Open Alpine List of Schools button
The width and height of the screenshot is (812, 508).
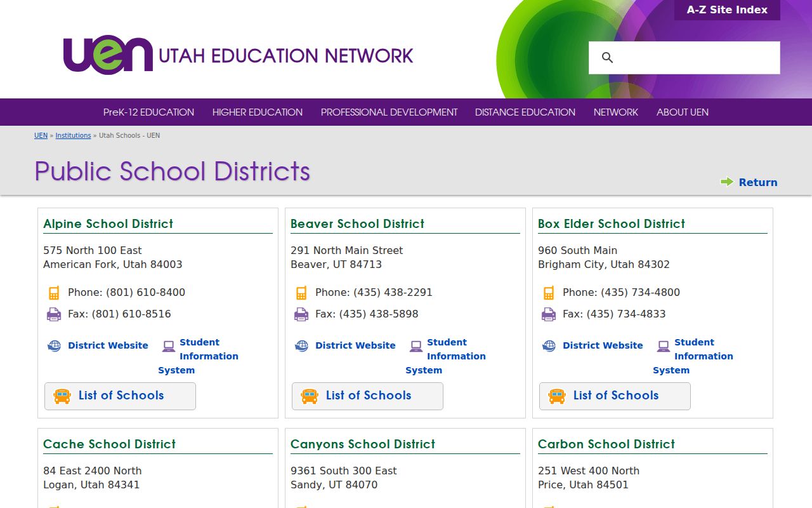tap(120, 396)
